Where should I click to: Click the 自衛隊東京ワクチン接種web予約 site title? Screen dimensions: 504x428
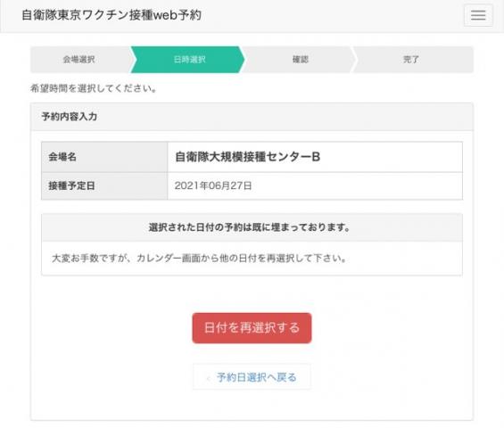(x=112, y=15)
